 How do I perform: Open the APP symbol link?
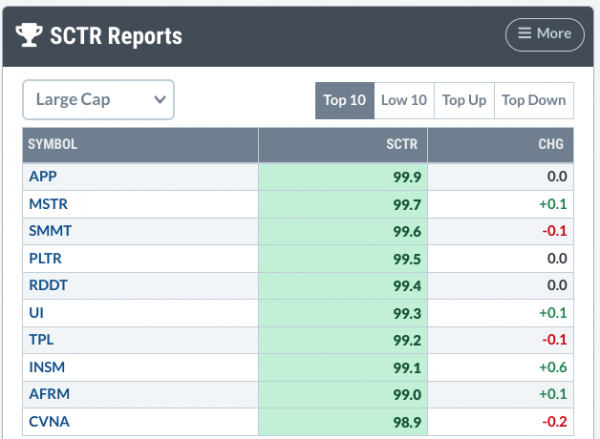(x=43, y=176)
